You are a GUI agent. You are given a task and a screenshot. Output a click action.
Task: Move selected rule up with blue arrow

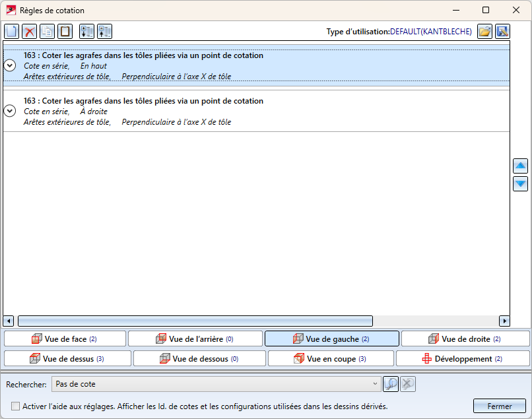click(521, 166)
